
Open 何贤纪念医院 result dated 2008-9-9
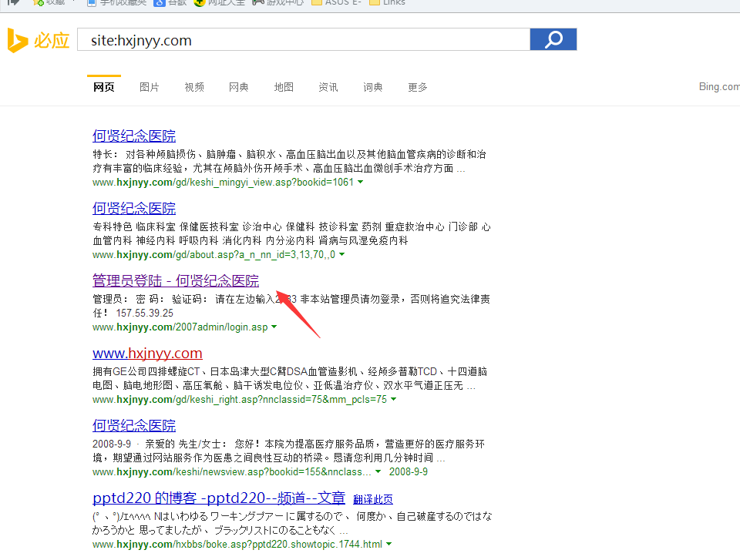click(134, 425)
